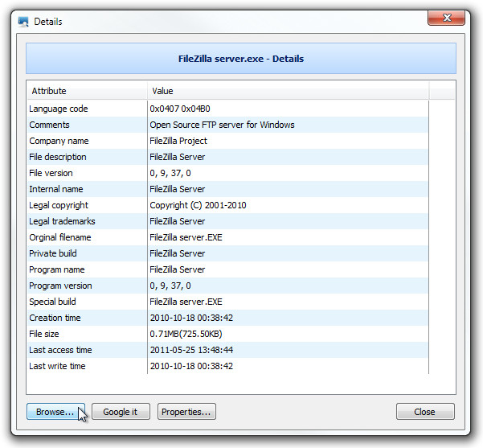This screenshot has height=448, width=483.
Task: Select the Creation time attribute
Action: [x=55, y=318]
